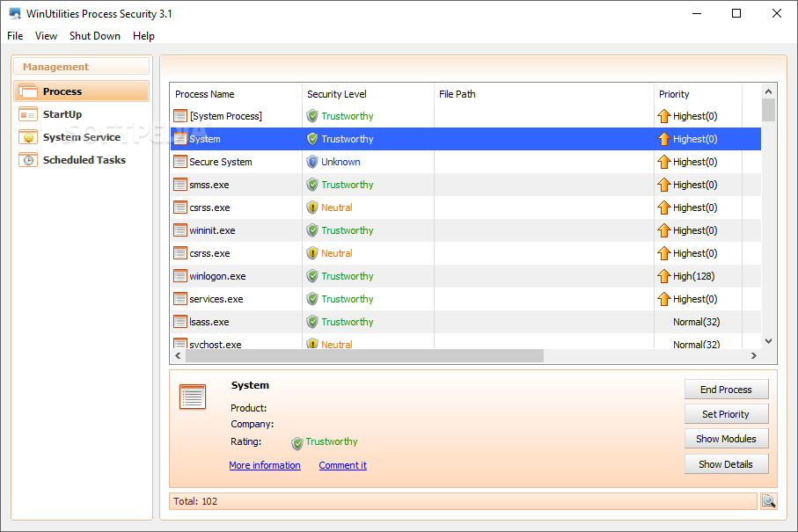798x532 pixels.
Task: Click the [System Process] row icon
Action: (180, 116)
